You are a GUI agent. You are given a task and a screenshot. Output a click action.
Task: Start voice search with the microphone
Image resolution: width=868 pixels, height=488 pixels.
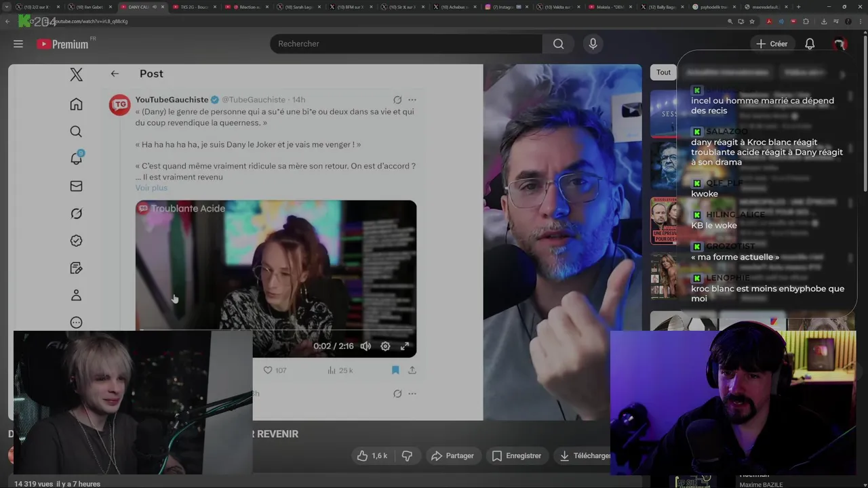coord(593,44)
